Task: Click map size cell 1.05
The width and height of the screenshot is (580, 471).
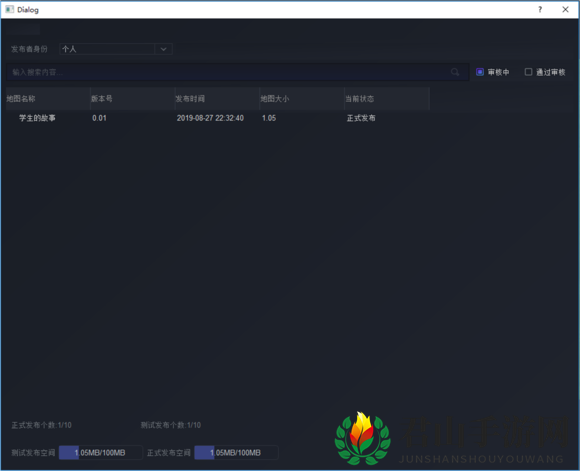Action: 269,118
